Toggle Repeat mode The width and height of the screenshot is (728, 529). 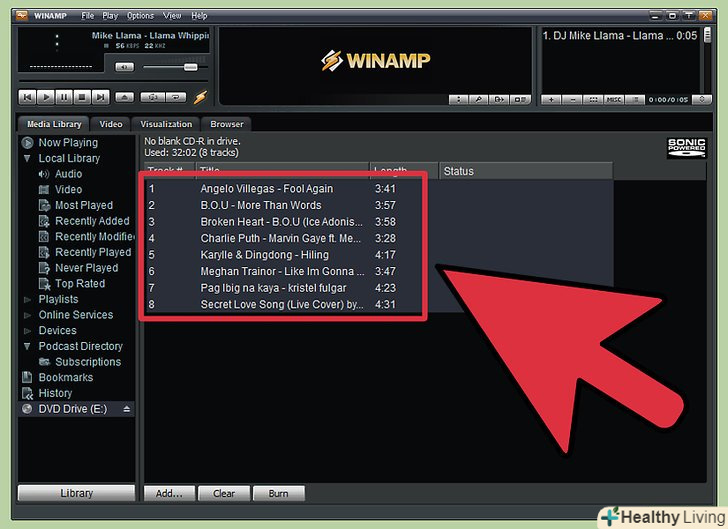pyautogui.click(x=176, y=97)
